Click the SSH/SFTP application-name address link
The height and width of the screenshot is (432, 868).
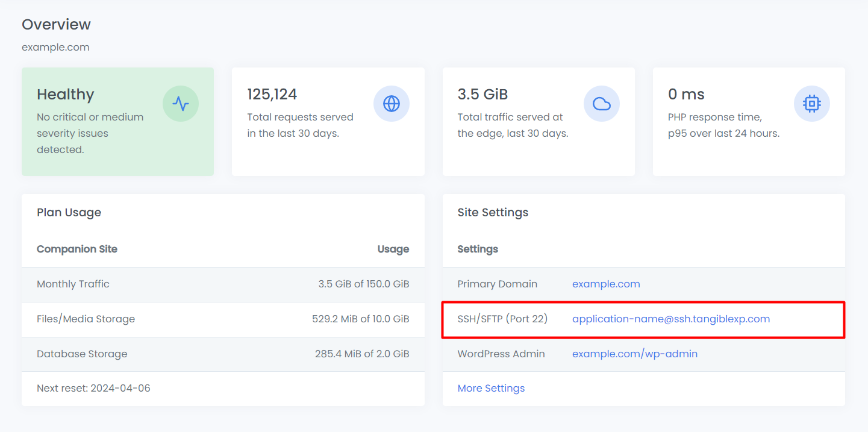point(670,319)
